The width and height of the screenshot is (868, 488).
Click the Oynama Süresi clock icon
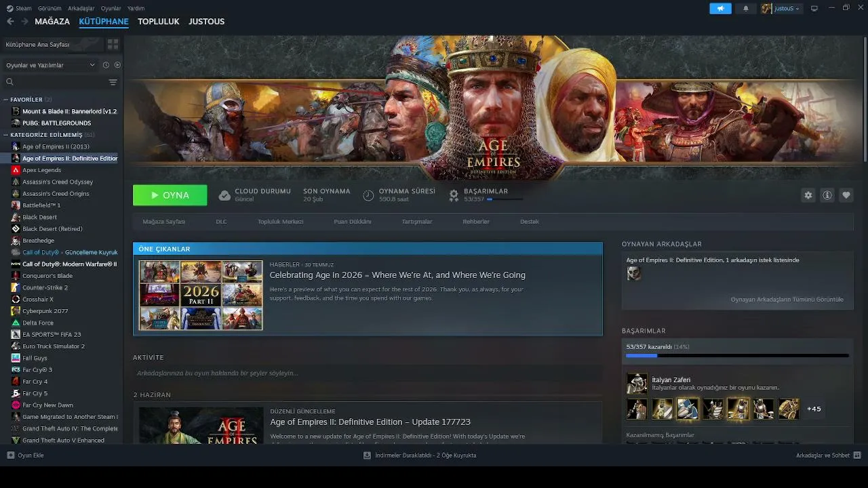pyautogui.click(x=368, y=195)
